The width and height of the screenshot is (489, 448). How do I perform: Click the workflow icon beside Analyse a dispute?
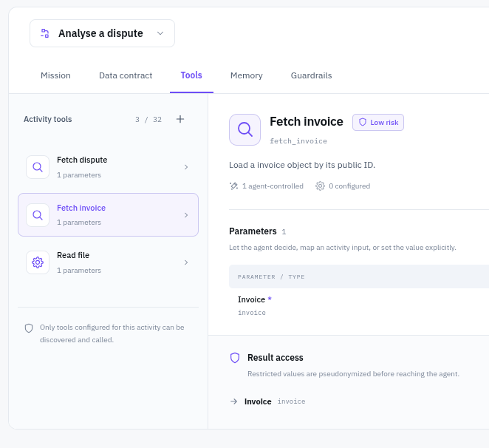(x=45, y=33)
